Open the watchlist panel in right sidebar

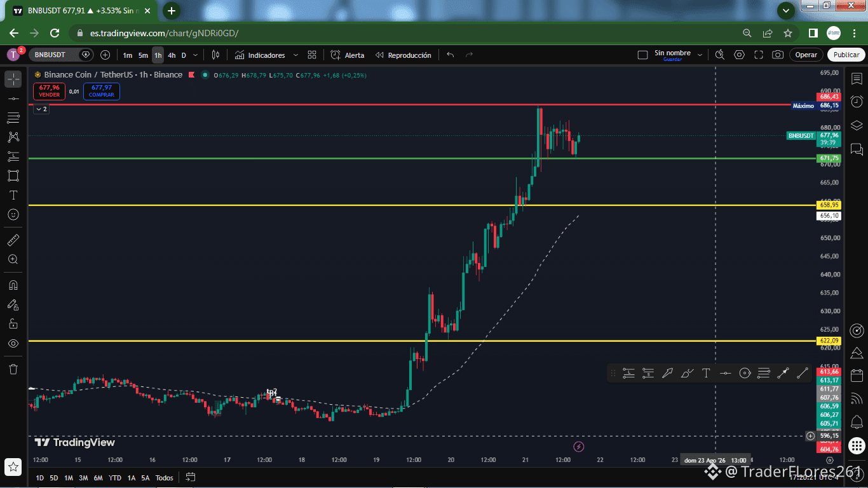(x=857, y=79)
